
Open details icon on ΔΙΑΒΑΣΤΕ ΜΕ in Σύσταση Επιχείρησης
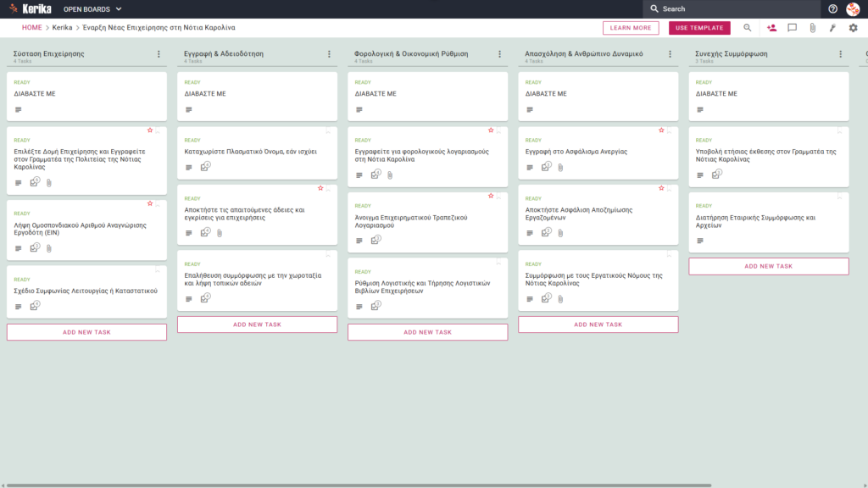click(19, 109)
